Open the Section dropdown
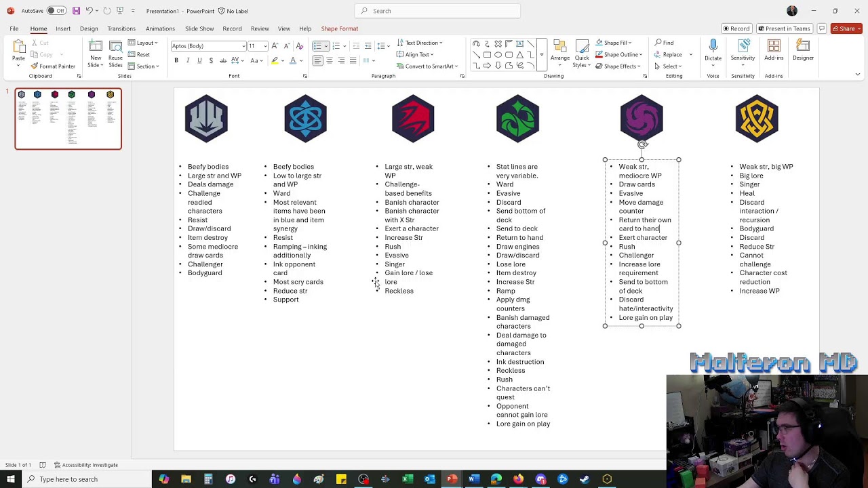 (x=144, y=66)
